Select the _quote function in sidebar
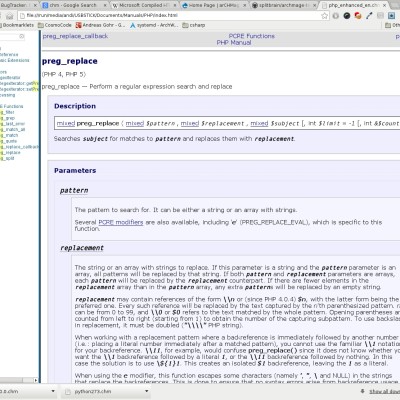The width and height of the screenshot is (400, 400). [x=9, y=141]
